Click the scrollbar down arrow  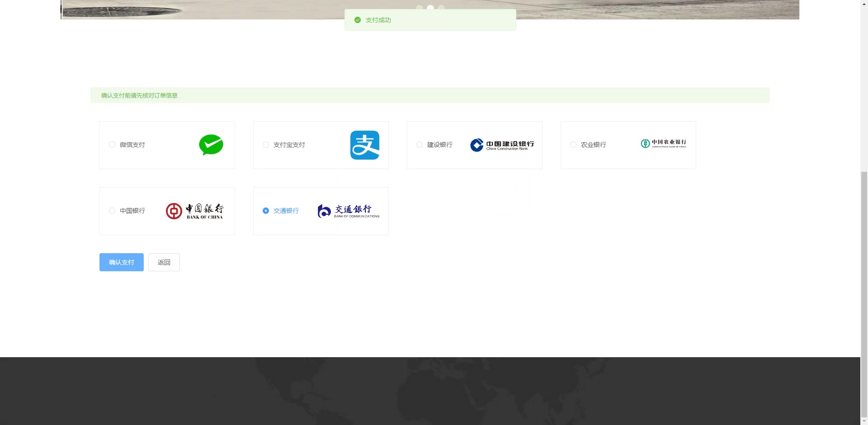click(x=864, y=421)
